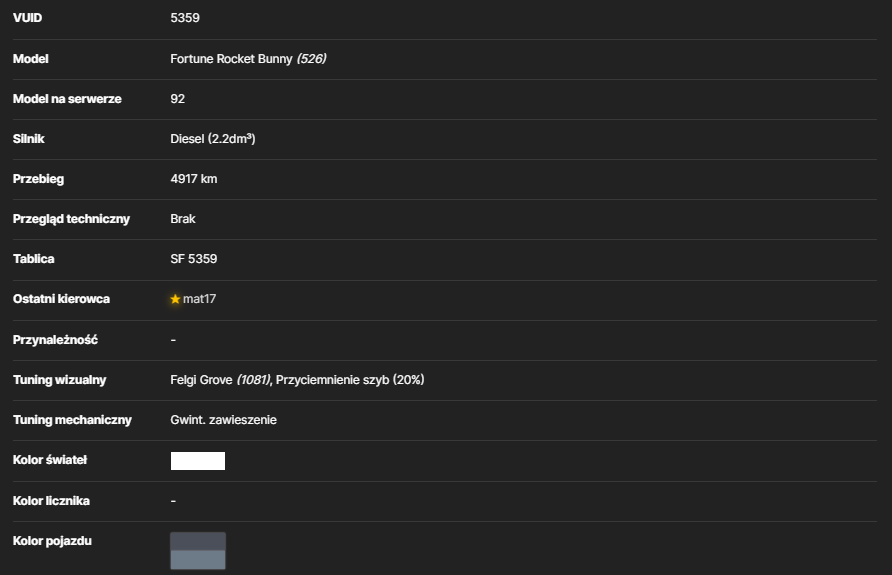Click the Diesel (2.2dm³) engine value

coord(213,139)
